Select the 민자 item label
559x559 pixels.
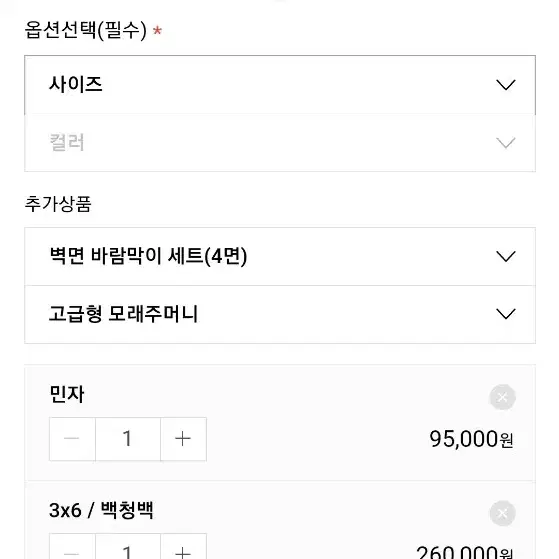coord(67,394)
